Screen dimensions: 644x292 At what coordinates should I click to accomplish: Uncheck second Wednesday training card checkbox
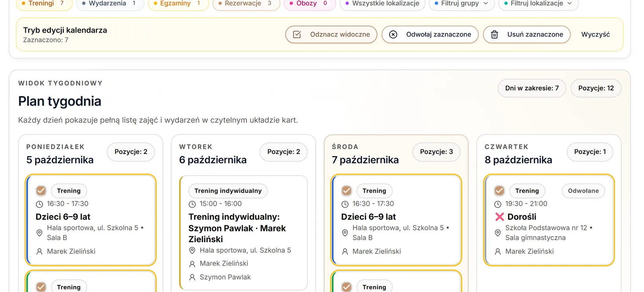pos(347,287)
